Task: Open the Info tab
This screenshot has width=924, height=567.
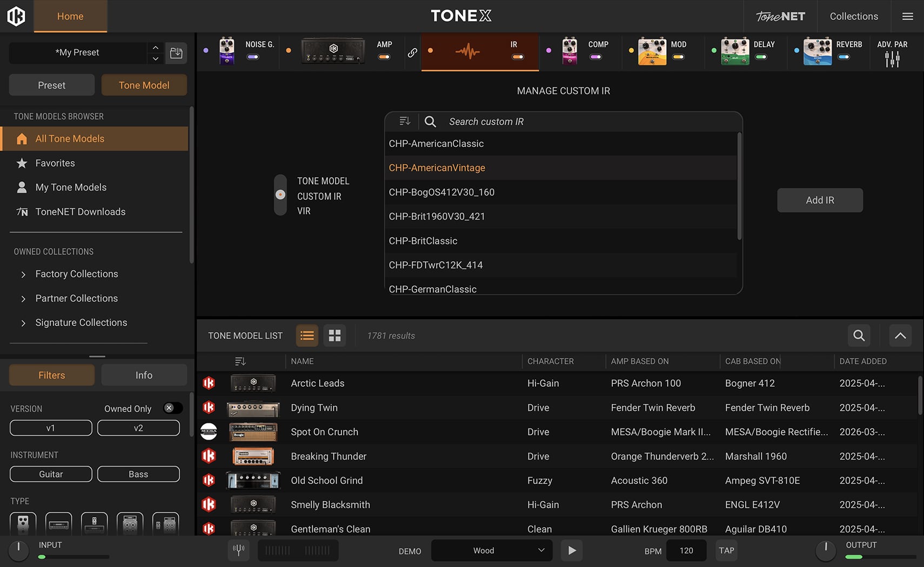Action: pos(144,375)
